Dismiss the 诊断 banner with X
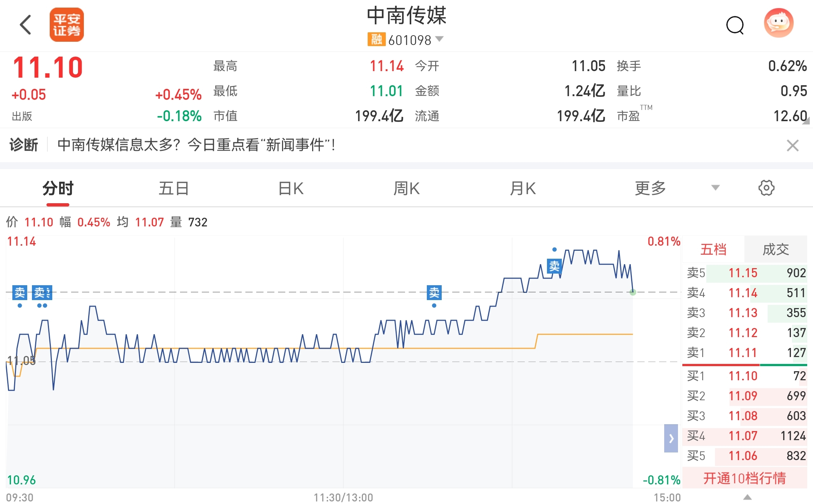 pyautogui.click(x=792, y=146)
